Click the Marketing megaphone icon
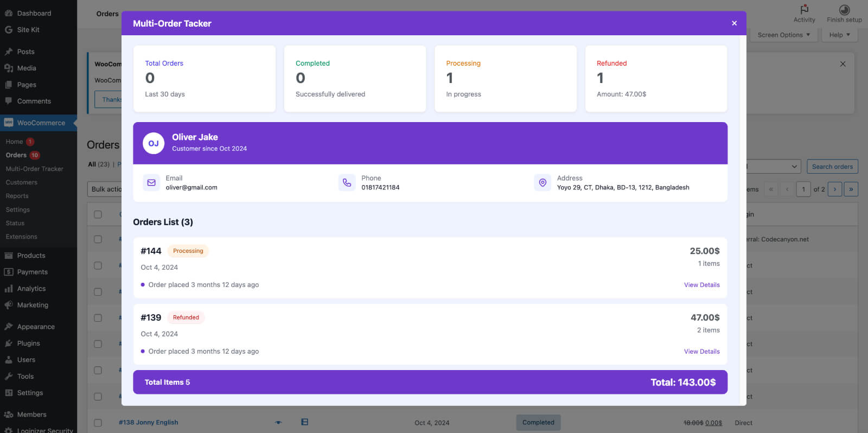This screenshot has width=868, height=433. tap(9, 305)
